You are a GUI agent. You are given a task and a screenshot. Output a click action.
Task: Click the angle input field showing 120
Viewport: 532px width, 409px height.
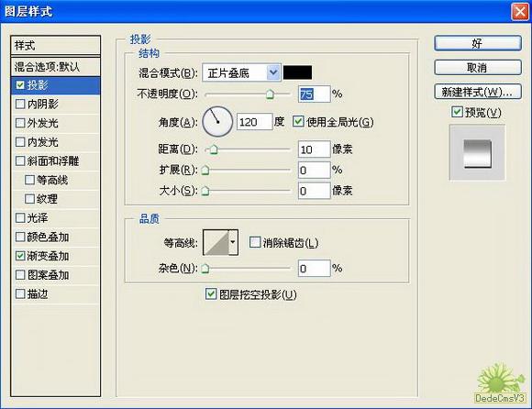click(x=254, y=121)
